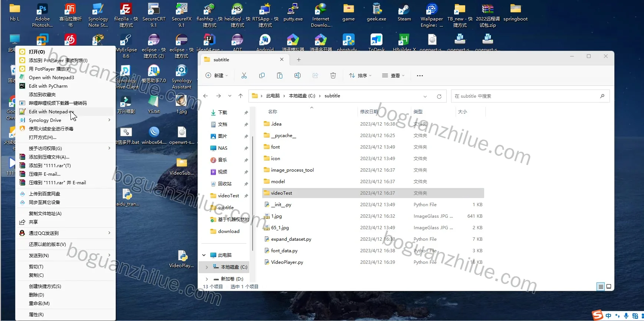
Task: Click the 本地磁盘 (C:) breadcrumb in address bar
Action: coord(302,96)
